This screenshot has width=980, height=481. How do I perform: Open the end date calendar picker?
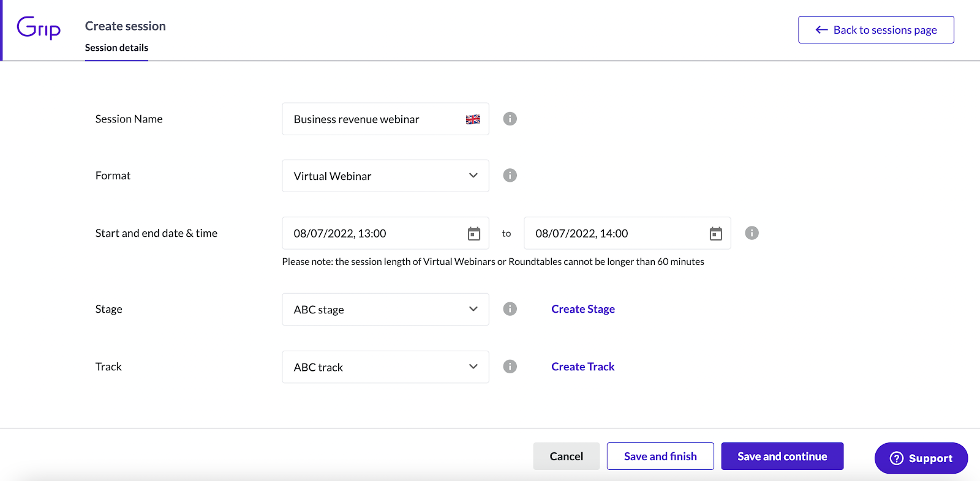coord(716,234)
